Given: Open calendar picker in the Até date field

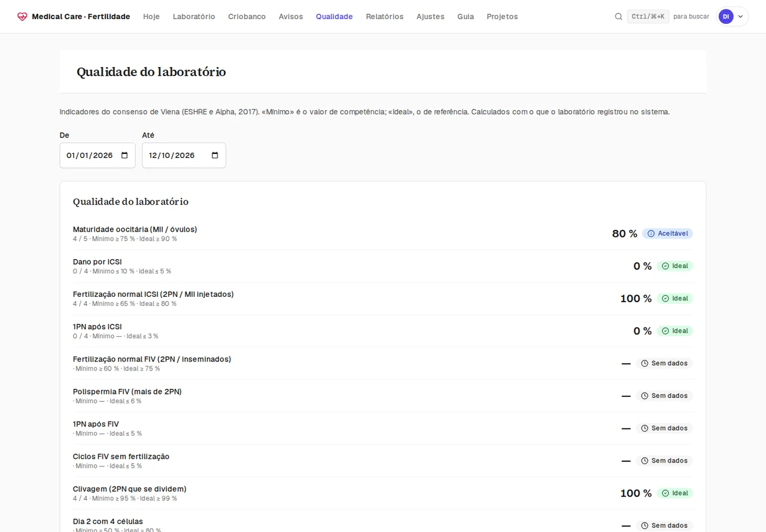Looking at the screenshot, I should (x=215, y=156).
